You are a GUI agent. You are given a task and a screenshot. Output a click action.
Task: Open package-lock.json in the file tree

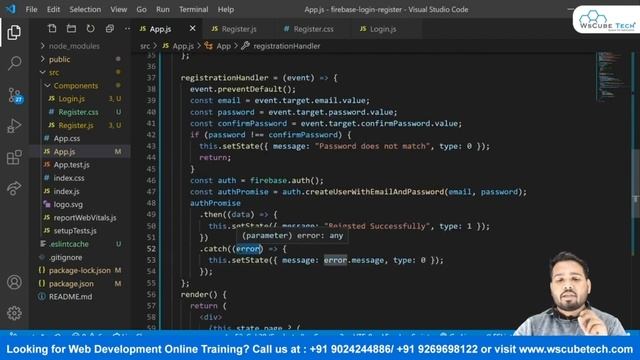coord(80,270)
